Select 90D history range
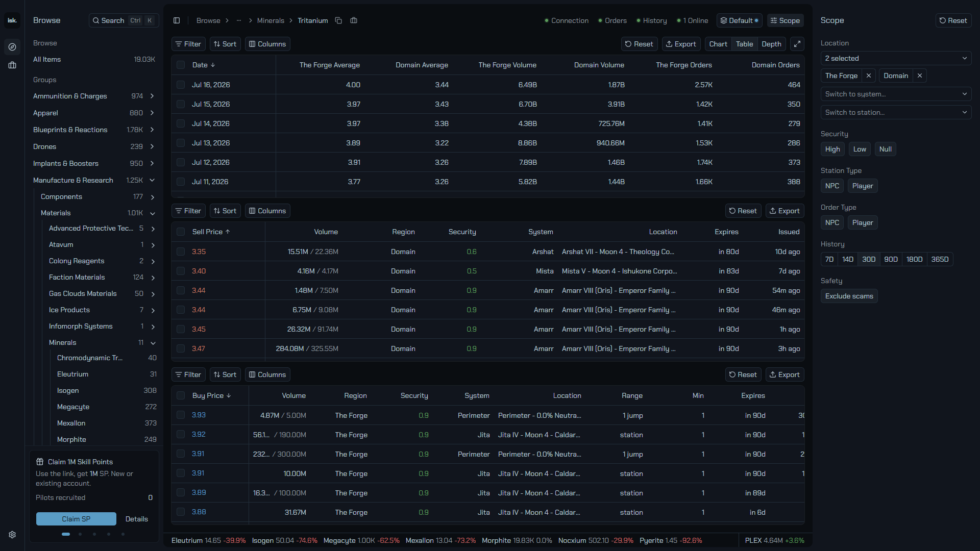This screenshot has height=551, width=980. tap(891, 259)
